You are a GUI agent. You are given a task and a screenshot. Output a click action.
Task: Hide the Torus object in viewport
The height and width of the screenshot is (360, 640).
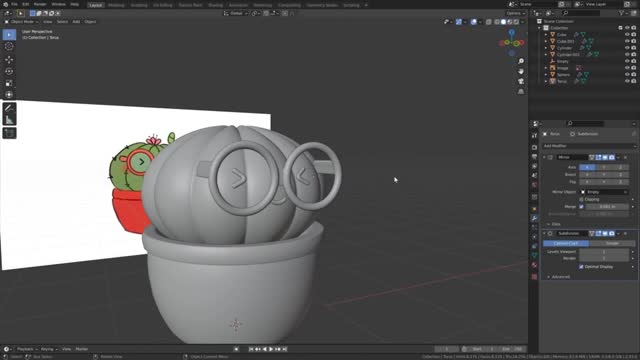(627, 81)
